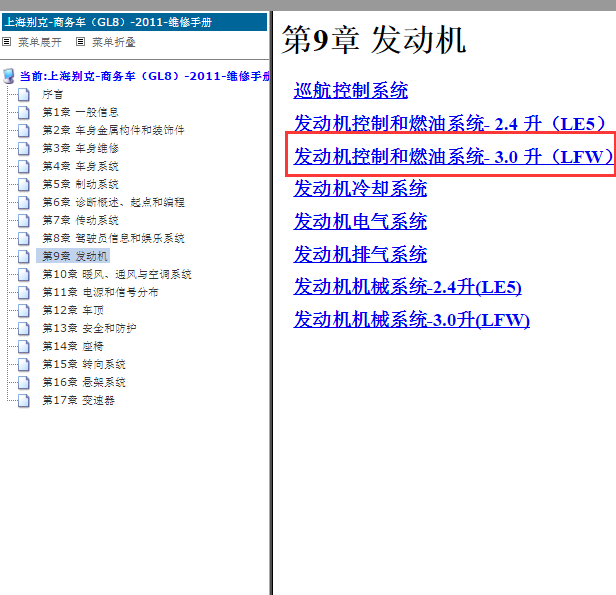Select the root node 当前:上海别克-商务车（GL8）
The height and width of the screenshot is (595, 616).
point(145,76)
